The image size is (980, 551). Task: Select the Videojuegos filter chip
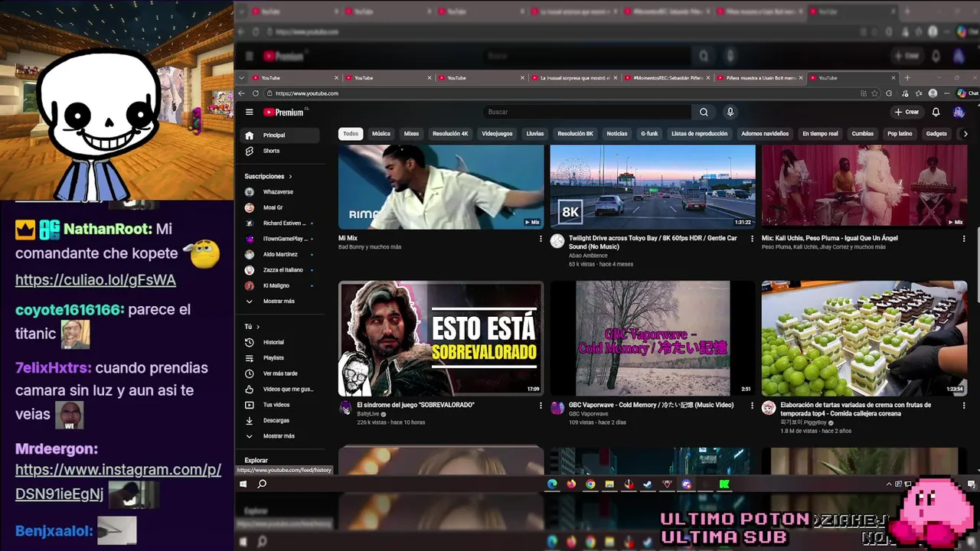tap(497, 134)
